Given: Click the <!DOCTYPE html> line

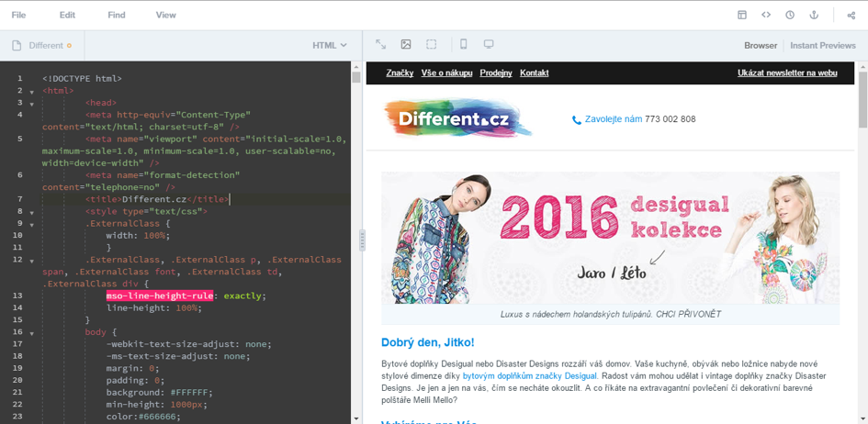Looking at the screenshot, I should tap(82, 79).
